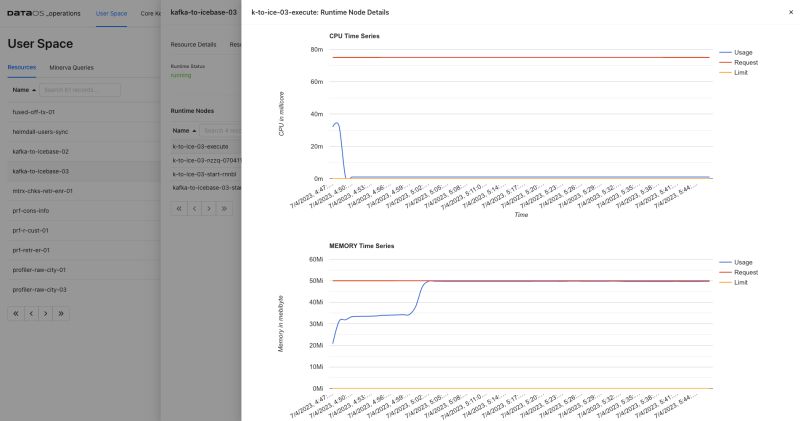Toggle Usage series in CPU chart legend

[x=736, y=53]
